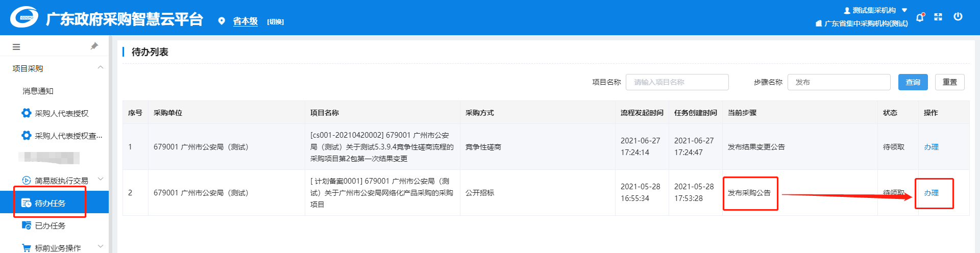Select 消息通知 in the sidebar

click(x=38, y=91)
